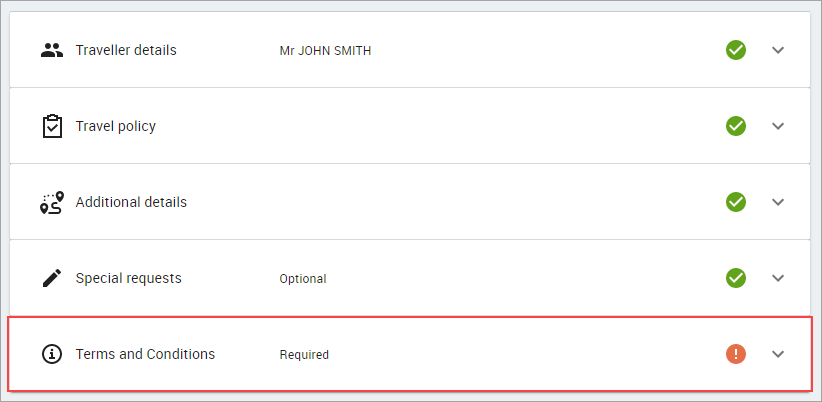Expand the Travel policy section chevron
Image resolution: width=822 pixels, height=402 pixels.
(x=778, y=126)
